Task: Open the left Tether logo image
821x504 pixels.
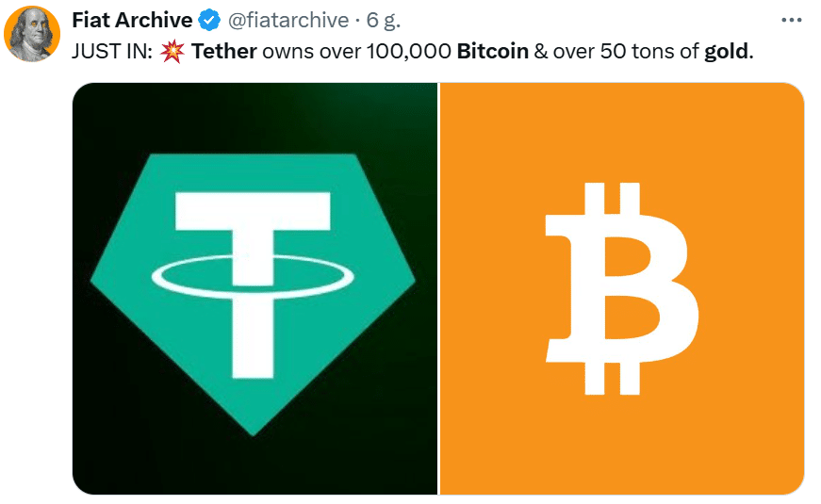Action: 255,288
